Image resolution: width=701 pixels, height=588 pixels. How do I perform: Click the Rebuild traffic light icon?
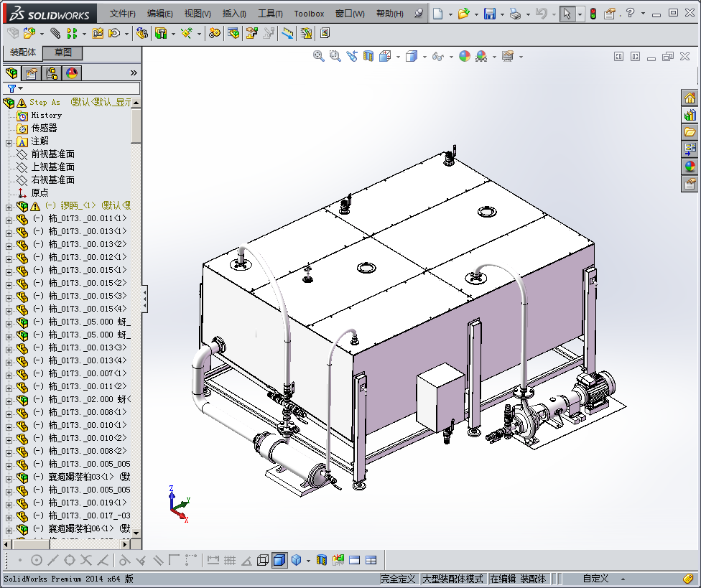point(593,14)
